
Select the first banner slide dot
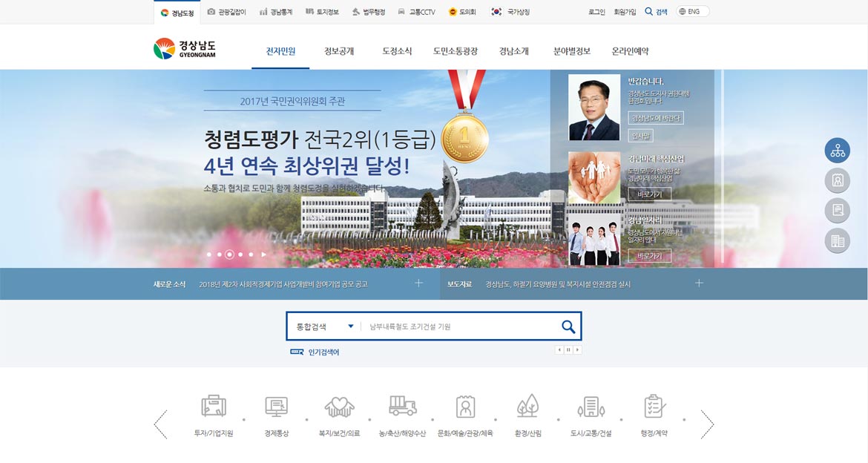208,255
